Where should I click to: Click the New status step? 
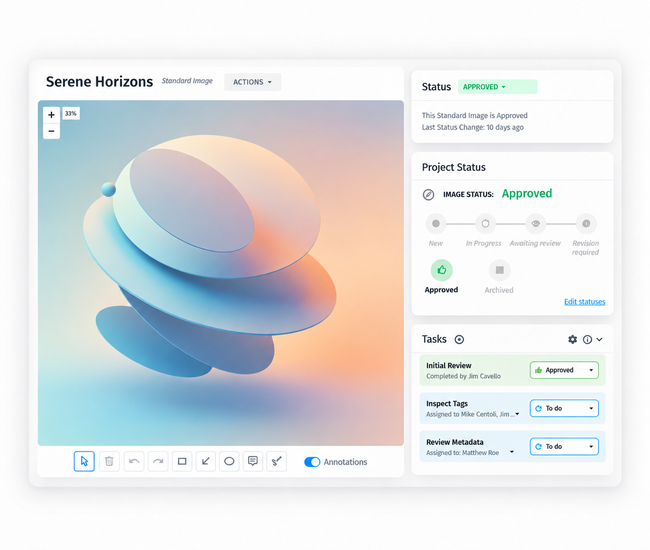436,224
